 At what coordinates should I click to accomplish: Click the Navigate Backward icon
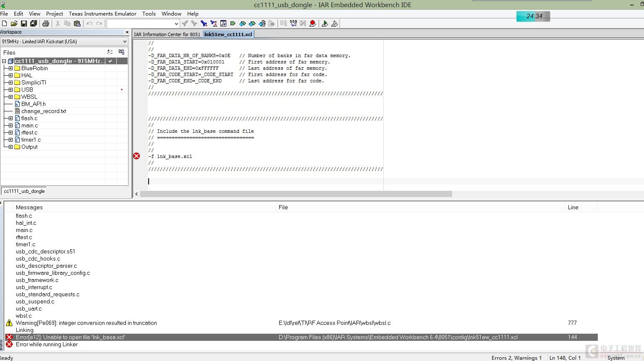[x=262, y=24]
